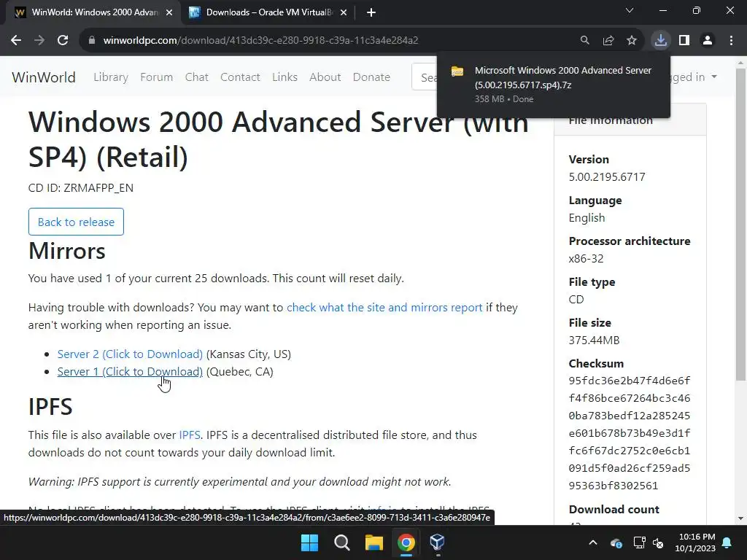Open File Explorer from the taskbar
The width and height of the screenshot is (747, 560).
[374, 542]
